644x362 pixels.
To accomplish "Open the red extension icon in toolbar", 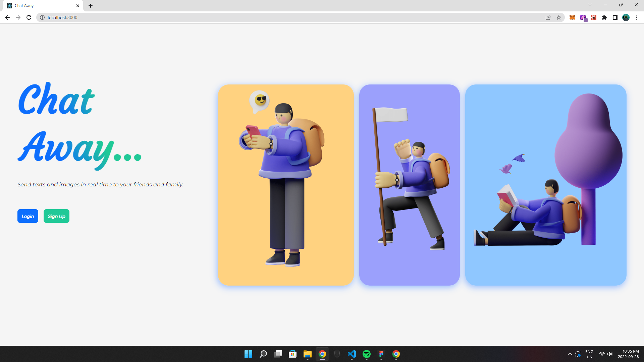I will pos(594,17).
